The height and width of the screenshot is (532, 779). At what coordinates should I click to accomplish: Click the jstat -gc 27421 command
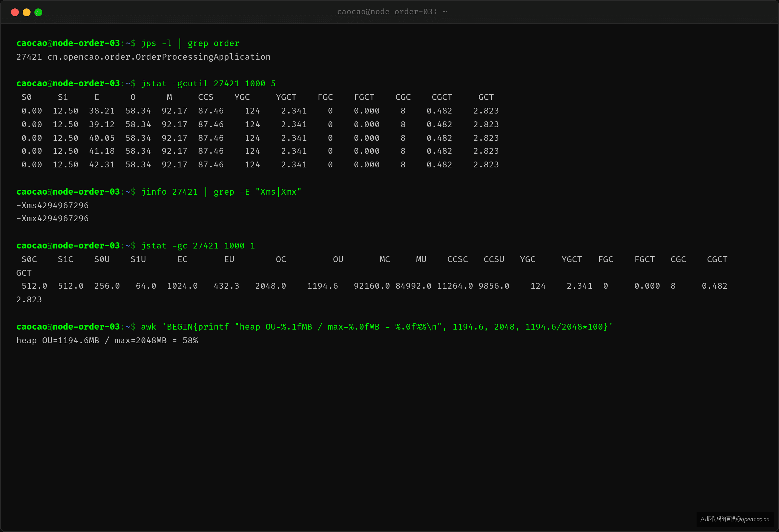198,246
